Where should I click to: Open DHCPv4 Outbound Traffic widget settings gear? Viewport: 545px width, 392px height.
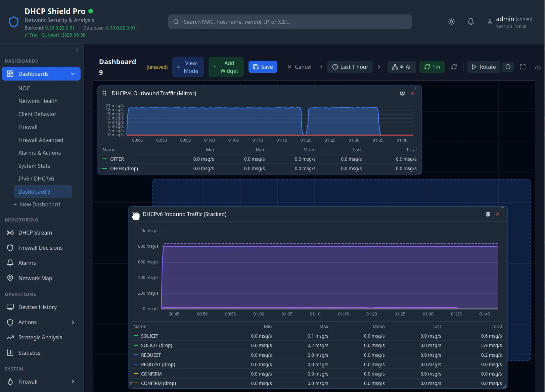[x=402, y=93]
